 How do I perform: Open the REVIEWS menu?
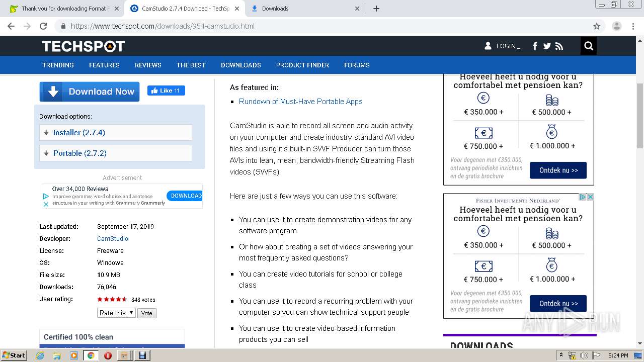pos(148,65)
